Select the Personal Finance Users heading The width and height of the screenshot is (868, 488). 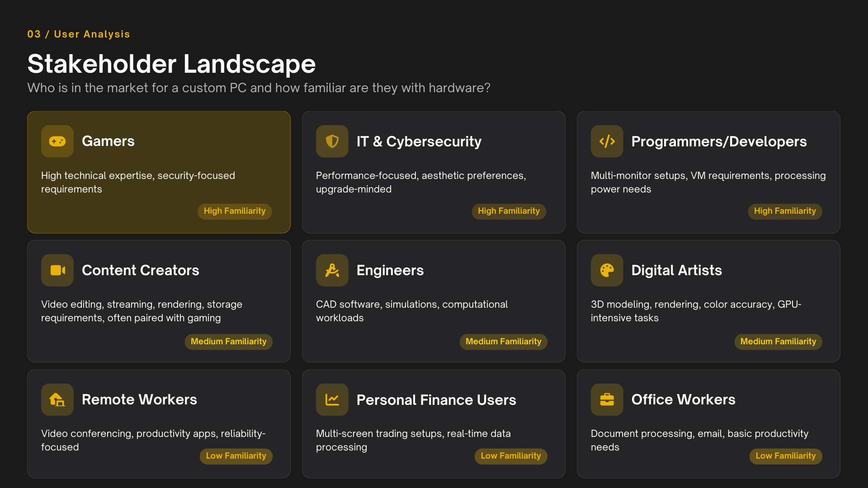pyautogui.click(x=436, y=400)
